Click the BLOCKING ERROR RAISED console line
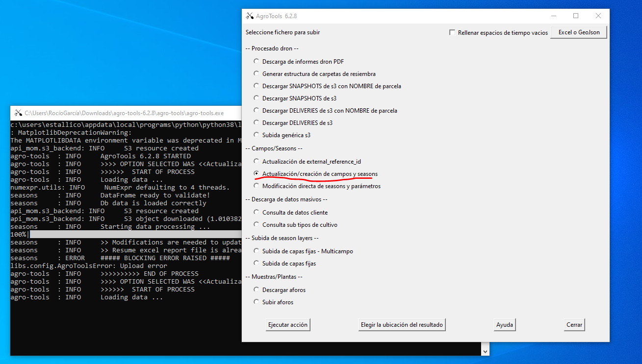This screenshot has height=364, width=642. pos(120,258)
